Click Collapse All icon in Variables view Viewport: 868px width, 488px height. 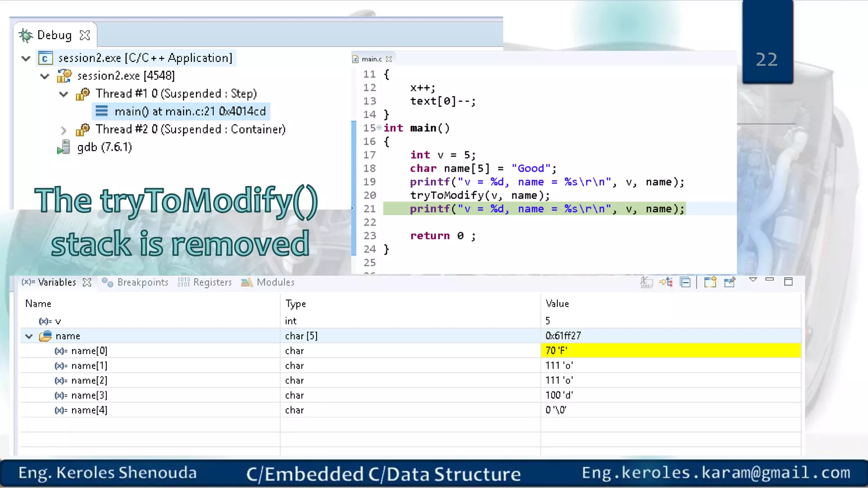pyautogui.click(x=685, y=282)
